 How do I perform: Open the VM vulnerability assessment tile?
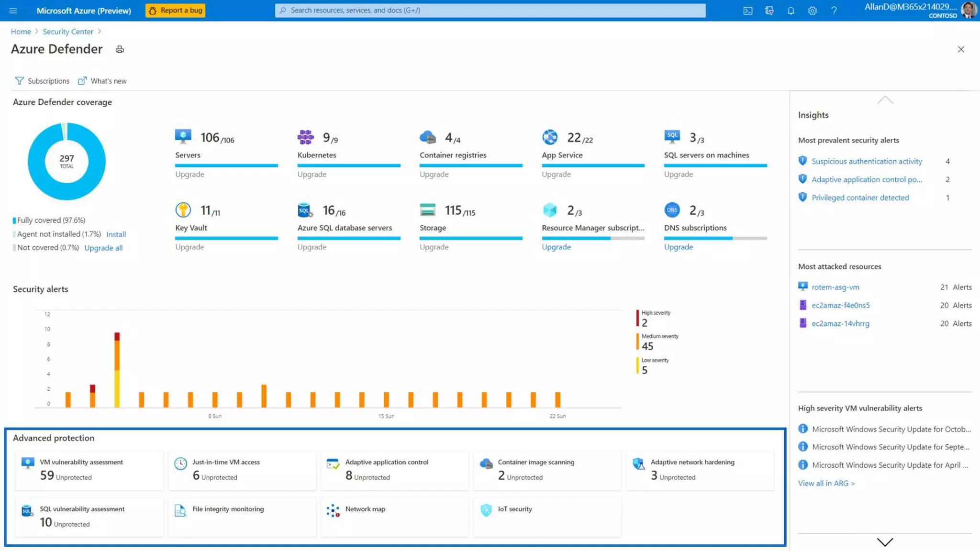pyautogui.click(x=89, y=470)
